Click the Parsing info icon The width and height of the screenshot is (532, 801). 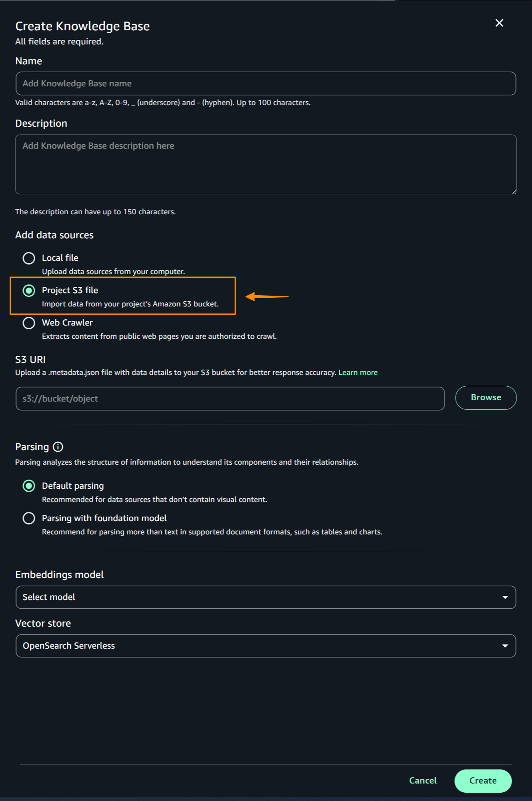click(58, 447)
